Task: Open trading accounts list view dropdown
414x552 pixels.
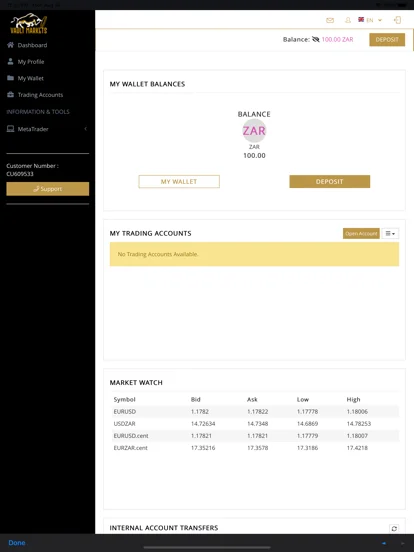Action: coord(390,233)
